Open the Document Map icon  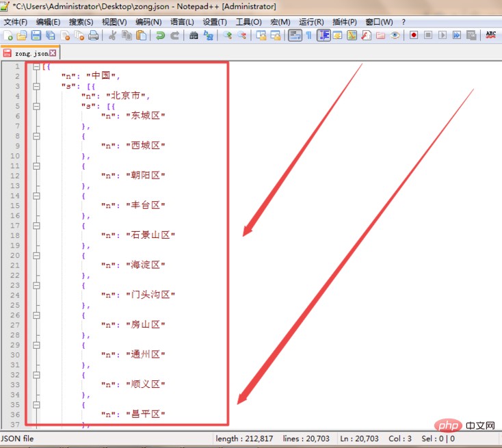352,36
